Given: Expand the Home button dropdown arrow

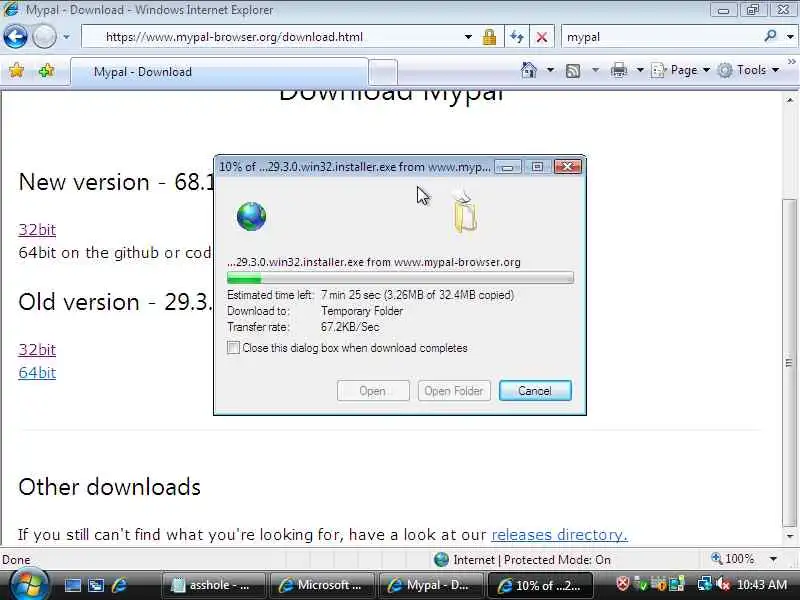Looking at the screenshot, I should click(550, 70).
